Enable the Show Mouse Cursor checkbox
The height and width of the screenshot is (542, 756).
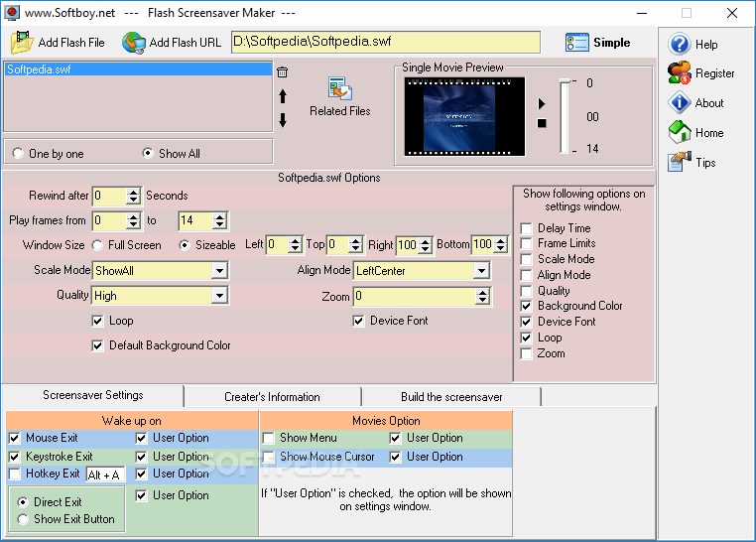[268, 457]
